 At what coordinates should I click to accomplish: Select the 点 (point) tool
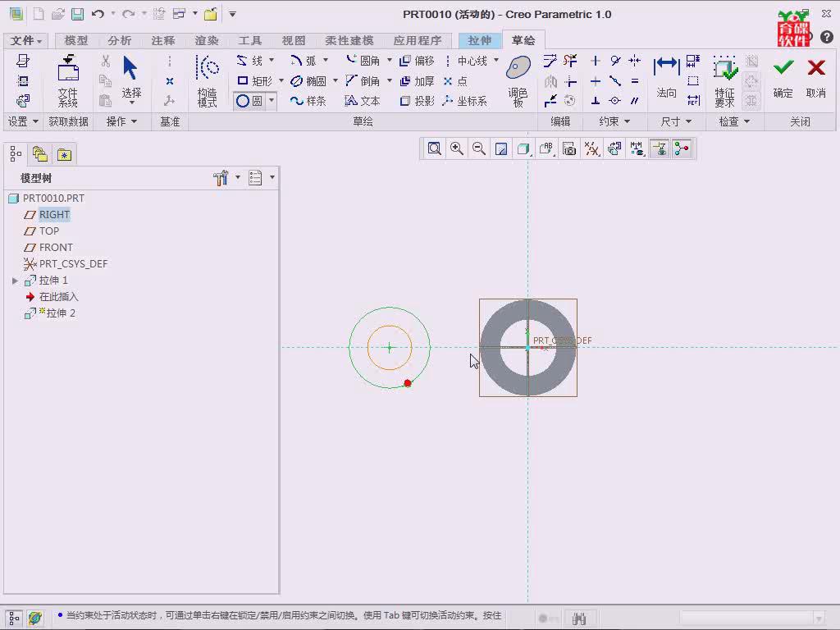455,81
